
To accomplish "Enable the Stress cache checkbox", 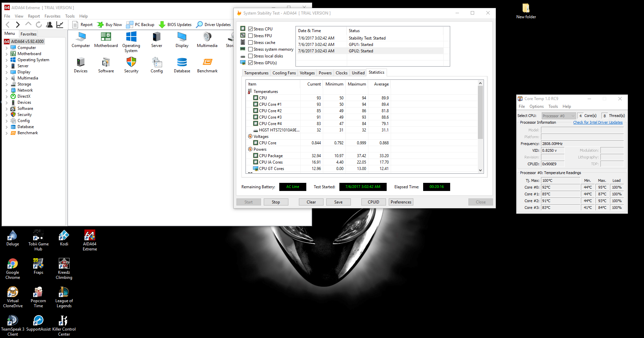I will 251,43.
